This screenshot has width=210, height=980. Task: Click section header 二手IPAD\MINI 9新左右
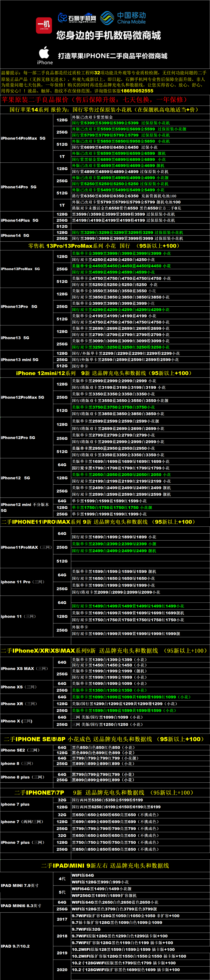105,866
